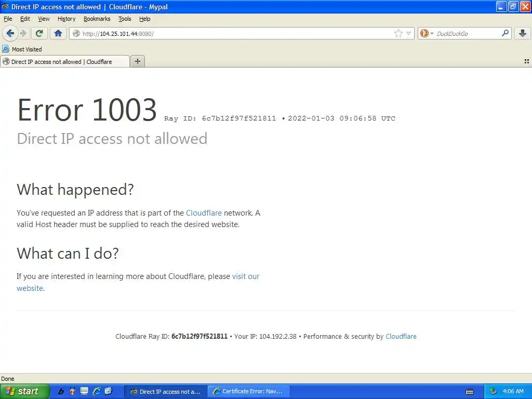
Task: Show the tab groups grid icon
Action: (527, 61)
